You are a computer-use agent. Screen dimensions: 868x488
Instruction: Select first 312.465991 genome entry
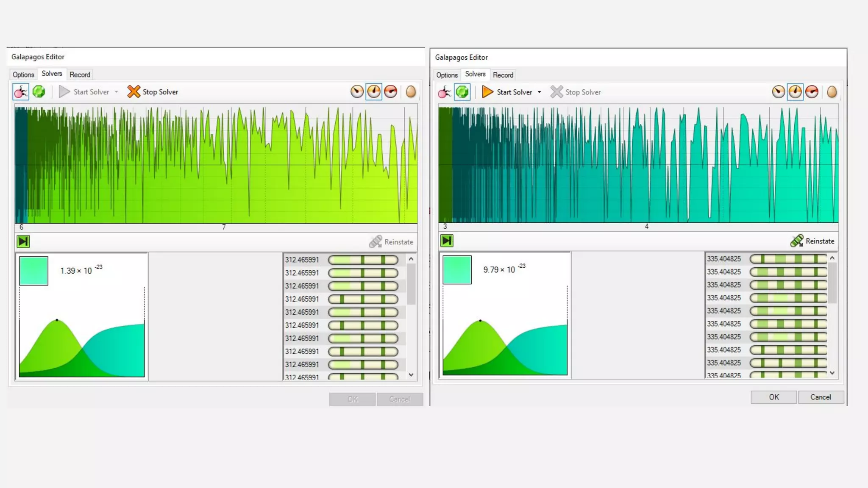tap(302, 260)
